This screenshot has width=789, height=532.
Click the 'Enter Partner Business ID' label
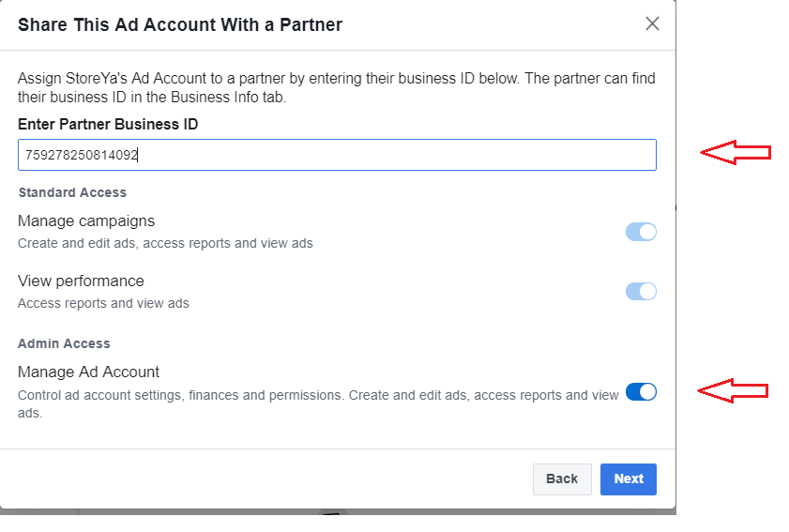click(108, 125)
